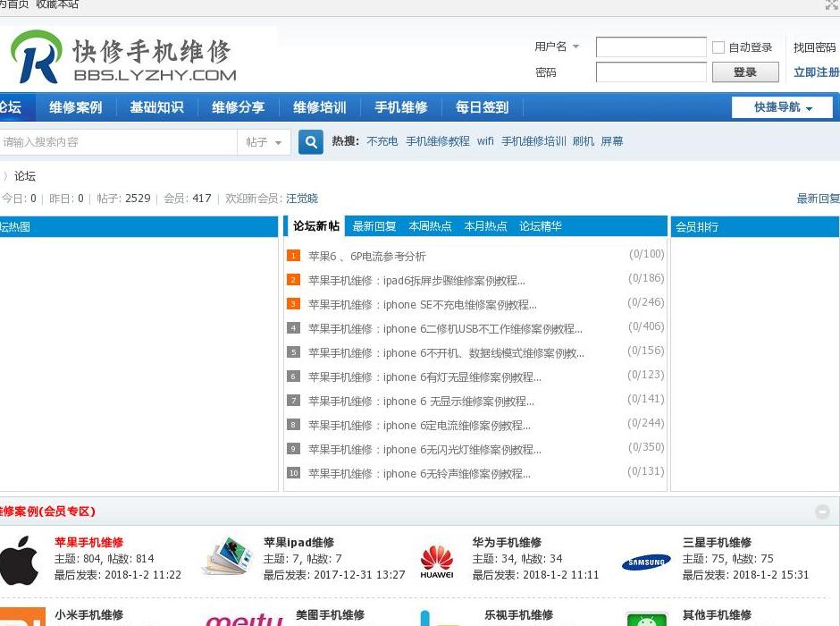The width and height of the screenshot is (840, 626).
Task: Click hot search term 手机维修培训
Action: click(x=533, y=141)
